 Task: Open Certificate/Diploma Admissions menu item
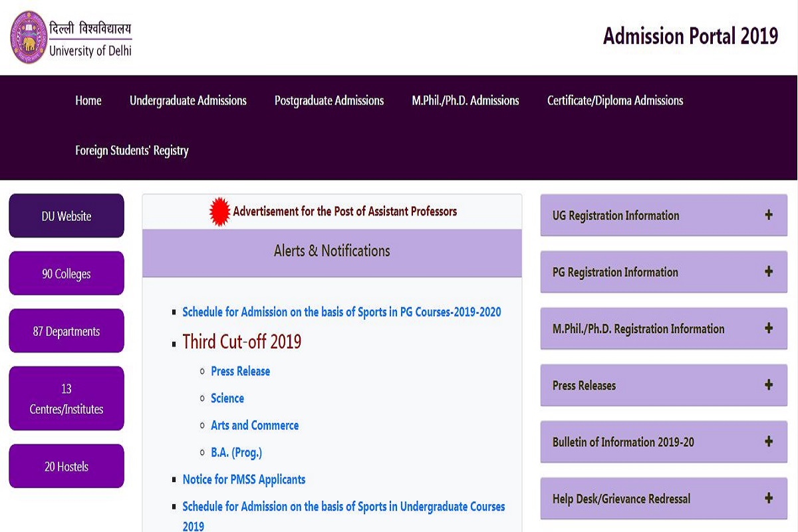(x=615, y=100)
